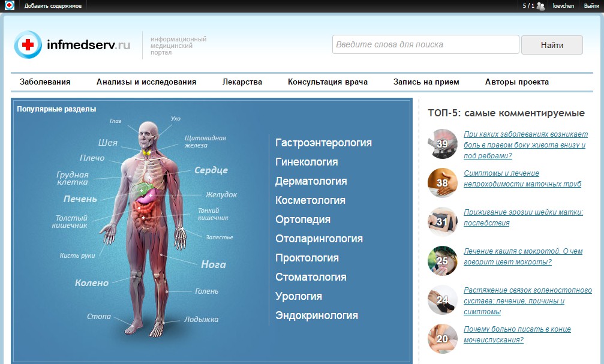This screenshot has height=364, width=604.
Task: Click 'Выйти' to log out
Action: point(591,6)
